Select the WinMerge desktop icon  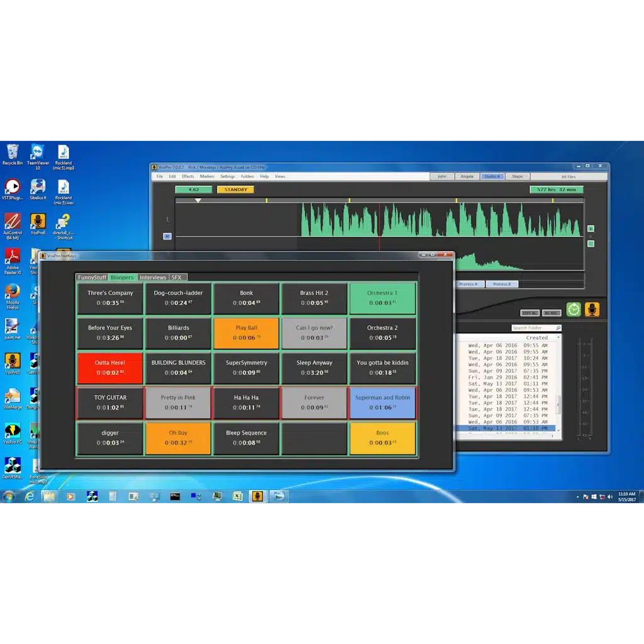[x=13, y=398]
